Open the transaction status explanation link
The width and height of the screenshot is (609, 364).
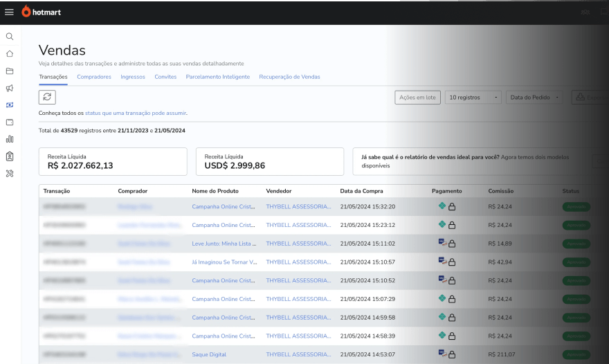point(135,113)
